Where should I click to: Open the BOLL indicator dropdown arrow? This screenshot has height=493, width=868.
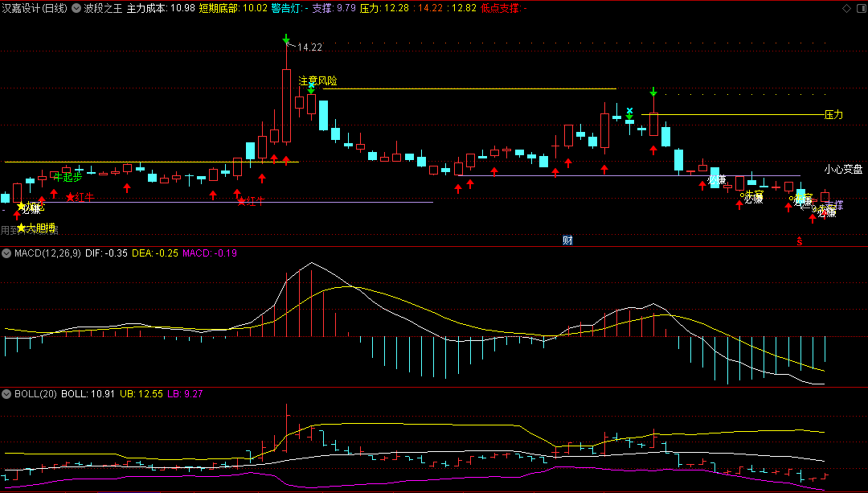coord(6,394)
